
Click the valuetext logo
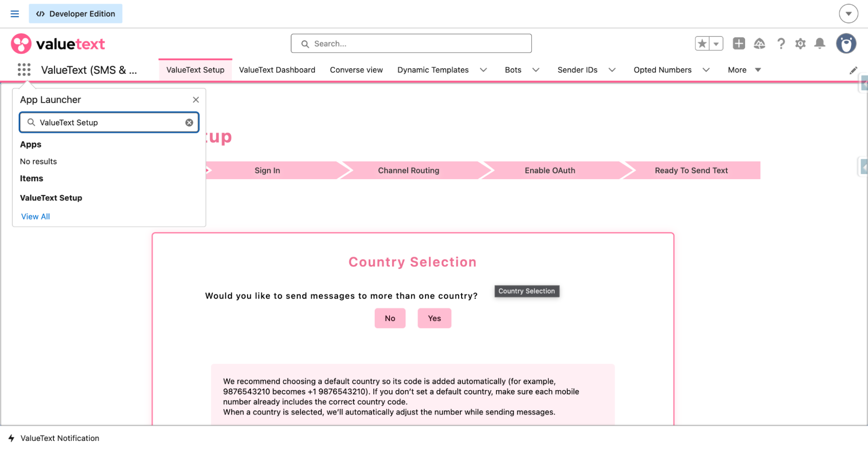pos(58,44)
